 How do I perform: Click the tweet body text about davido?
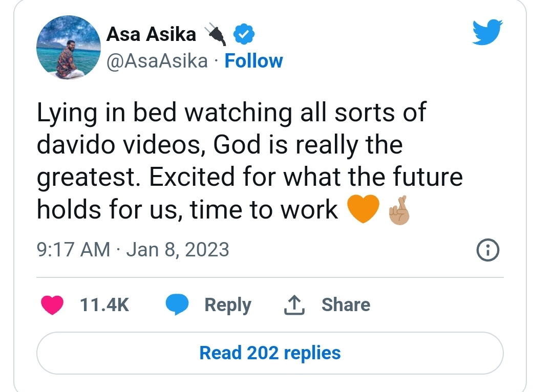tap(250, 161)
